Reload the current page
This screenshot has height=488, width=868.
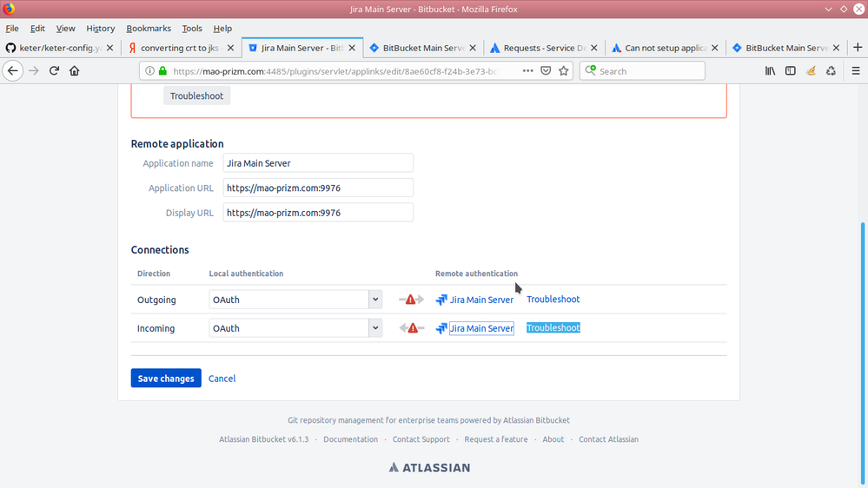click(x=54, y=71)
